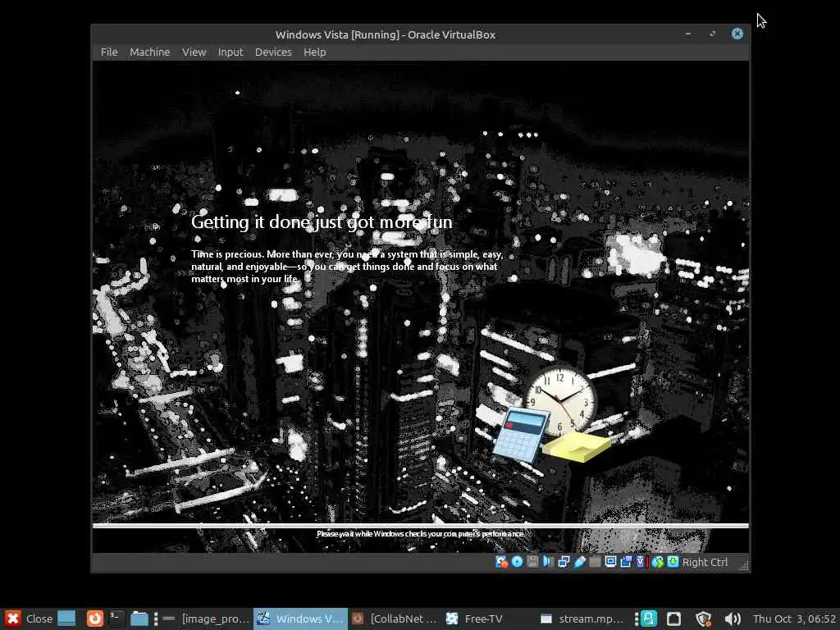Switch to the [CollabNet taskbar window
The image size is (840, 630).
pyautogui.click(x=395, y=619)
